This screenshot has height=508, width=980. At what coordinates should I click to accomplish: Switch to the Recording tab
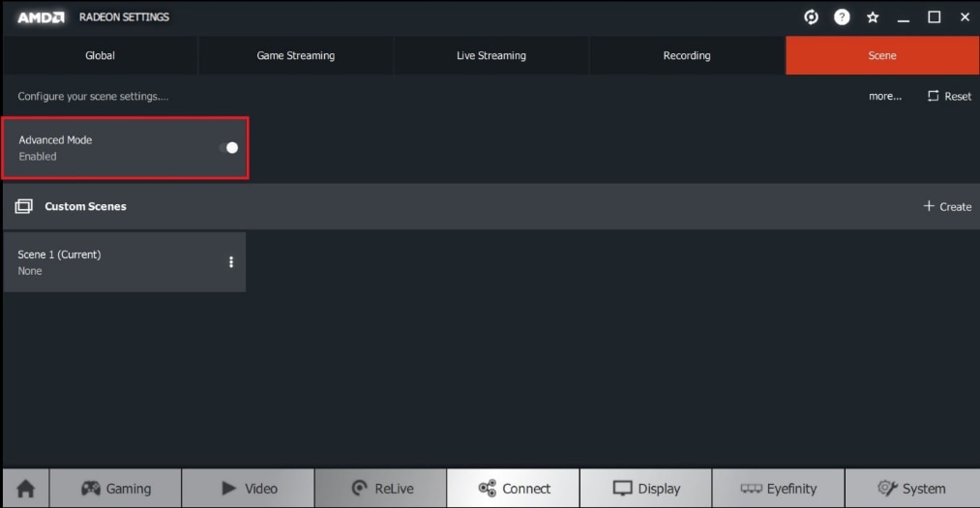(x=686, y=56)
